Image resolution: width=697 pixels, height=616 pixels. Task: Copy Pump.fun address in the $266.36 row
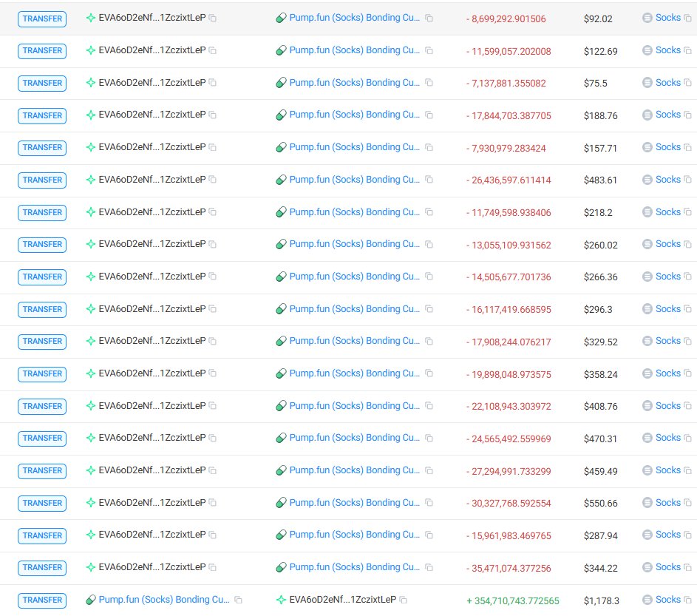pos(429,277)
